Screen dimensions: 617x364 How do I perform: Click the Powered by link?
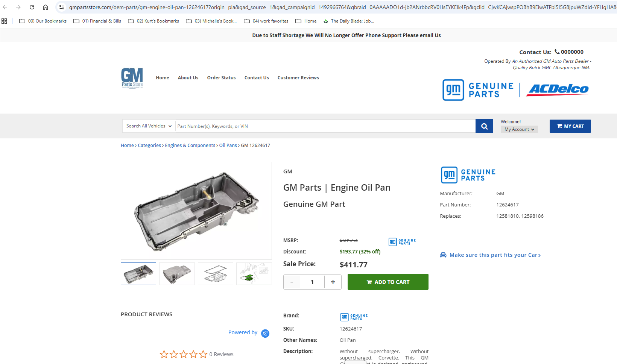(243, 332)
